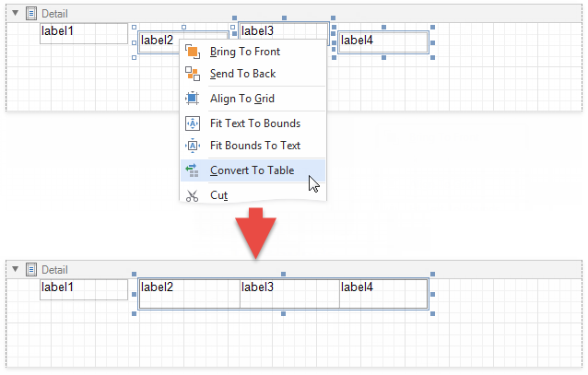Click the scissors Cut icon
This screenshot has height=375, width=588.
click(193, 195)
